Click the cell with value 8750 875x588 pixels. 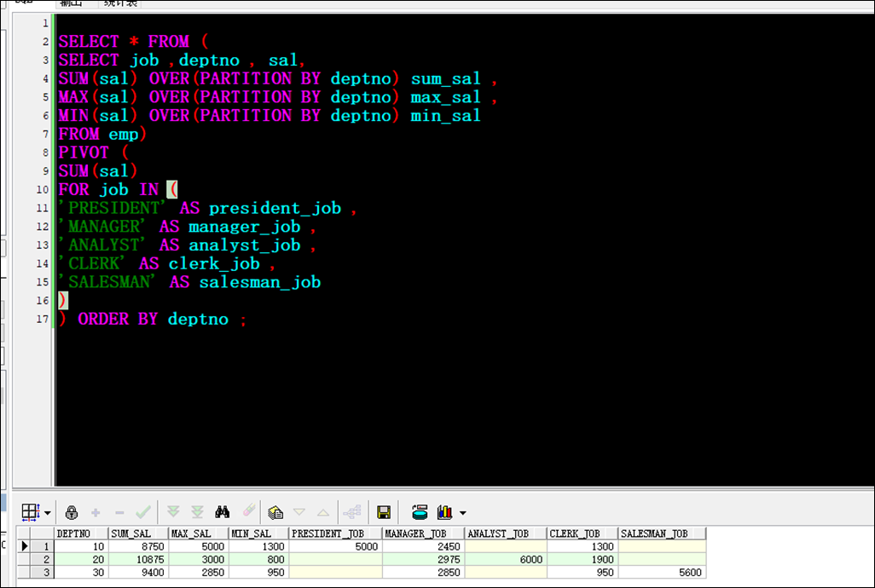pyautogui.click(x=138, y=546)
